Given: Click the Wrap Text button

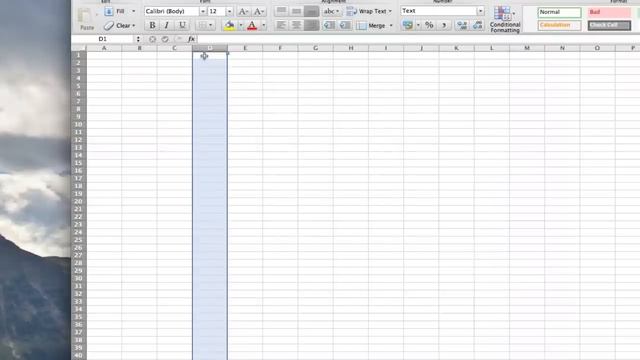Looking at the screenshot, I should 369,11.
